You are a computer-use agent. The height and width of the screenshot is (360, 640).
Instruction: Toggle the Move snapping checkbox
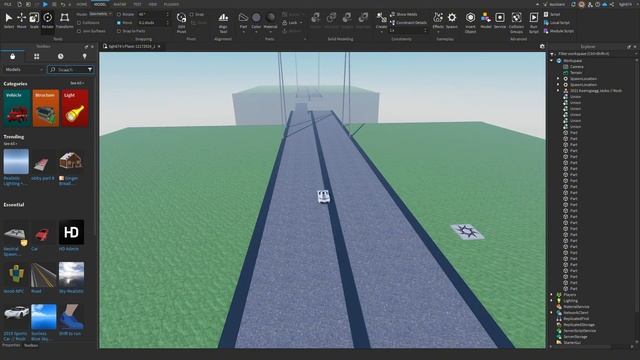coord(119,23)
